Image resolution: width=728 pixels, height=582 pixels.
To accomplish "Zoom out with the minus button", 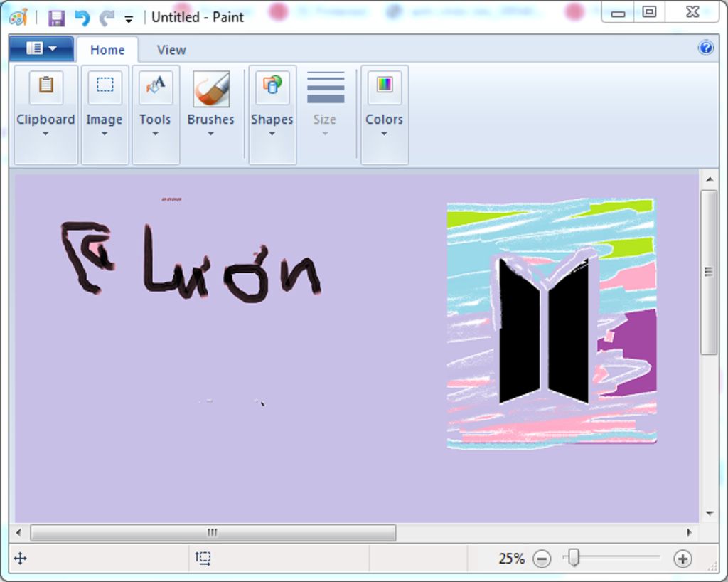I will coord(542,559).
